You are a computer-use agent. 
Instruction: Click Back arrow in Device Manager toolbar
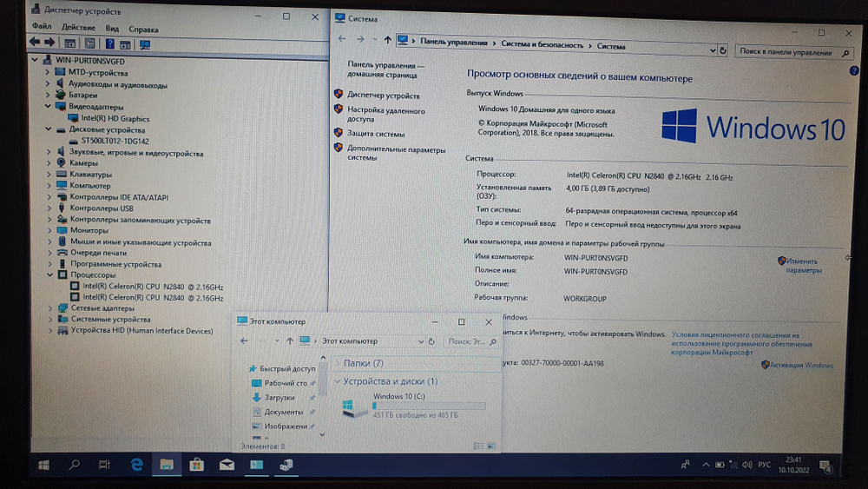point(35,42)
